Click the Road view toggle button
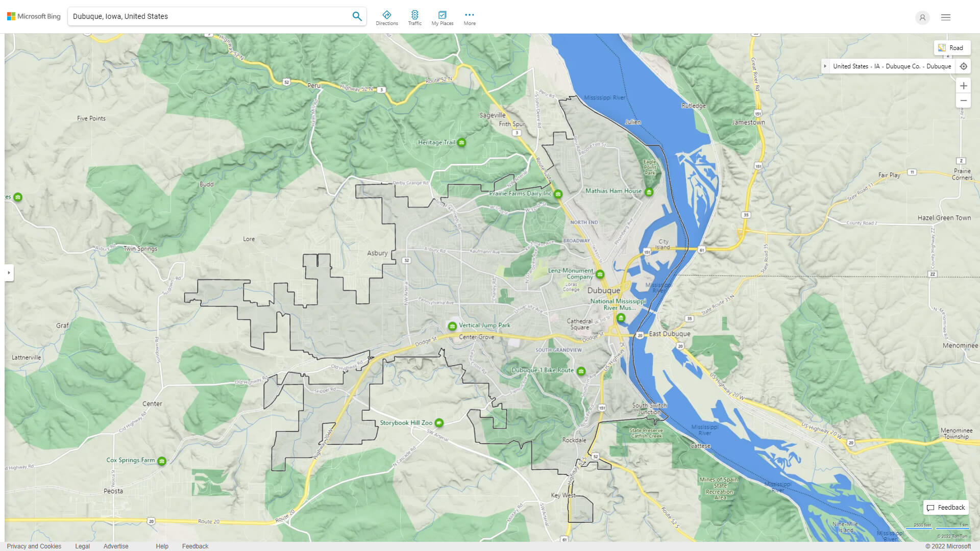Image resolution: width=980 pixels, height=551 pixels. [952, 48]
